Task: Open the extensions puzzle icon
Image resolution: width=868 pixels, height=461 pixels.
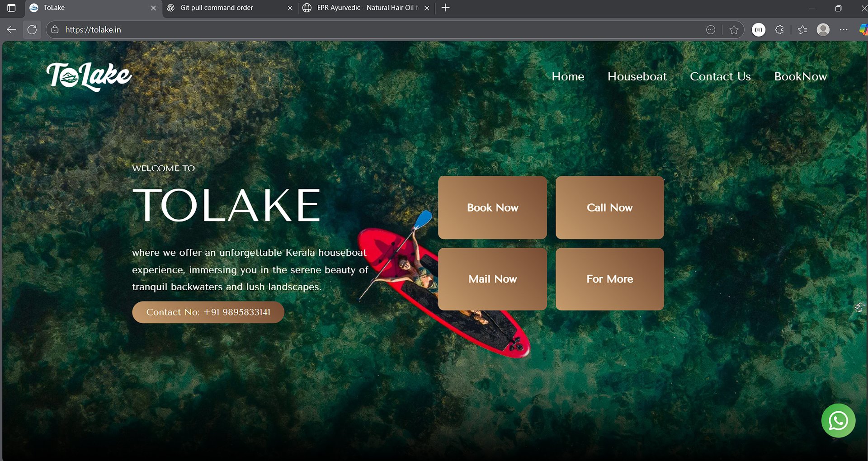Action: coord(779,30)
